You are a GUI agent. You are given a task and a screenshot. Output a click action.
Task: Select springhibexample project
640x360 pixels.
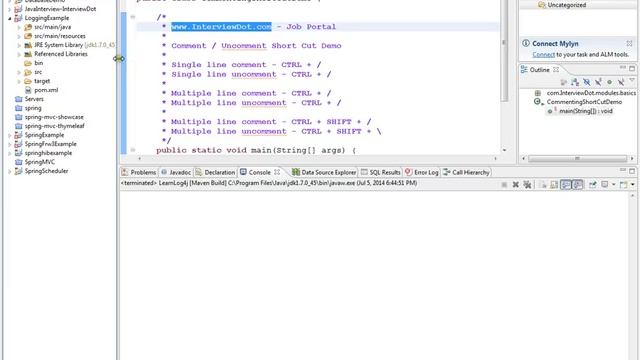(43, 153)
